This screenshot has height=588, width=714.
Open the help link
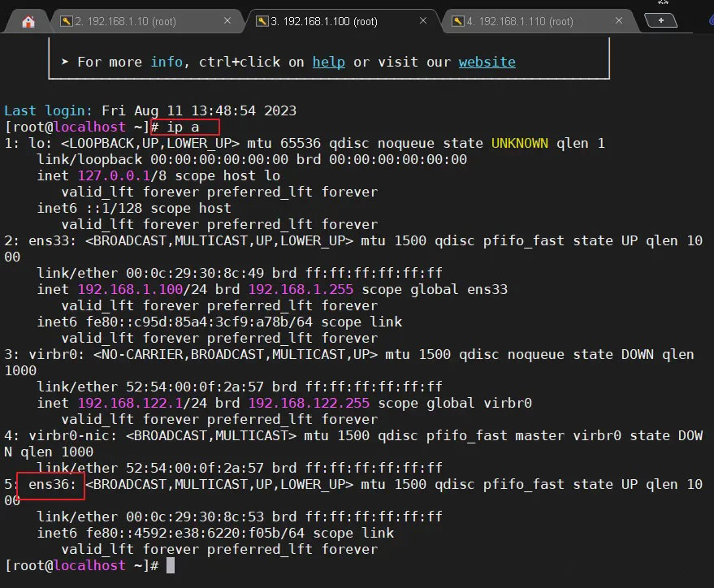click(329, 62)
